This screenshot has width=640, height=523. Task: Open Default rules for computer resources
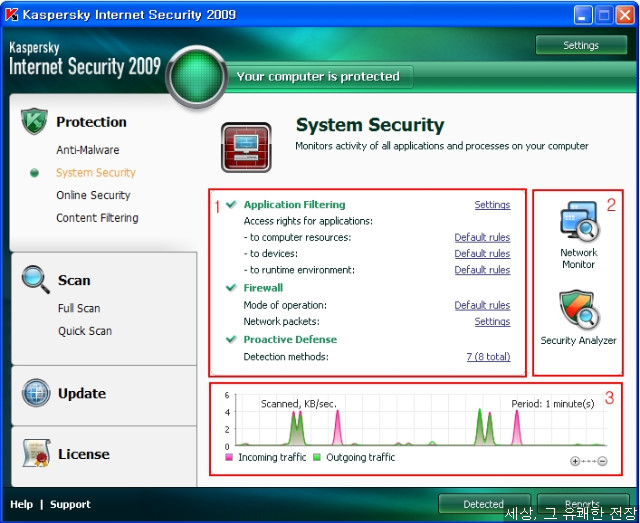click(482, 237)
